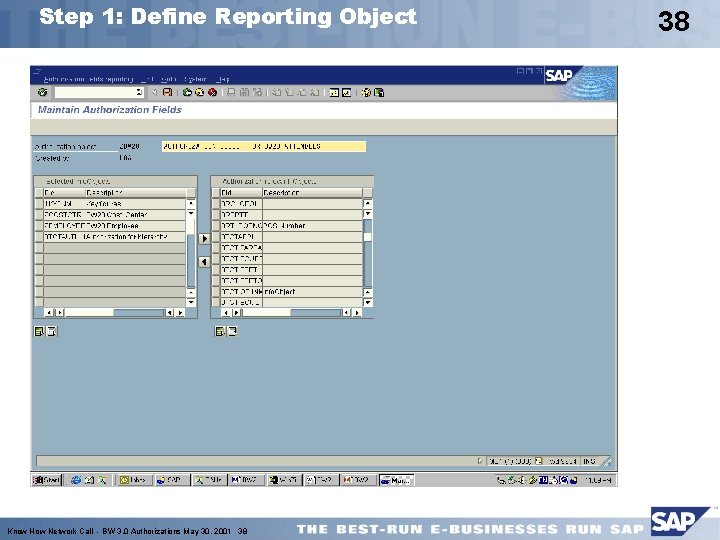The image size is (720, 540).
Task: Click right table horizontal scrollbar thumb
Action: pos(266,313)
